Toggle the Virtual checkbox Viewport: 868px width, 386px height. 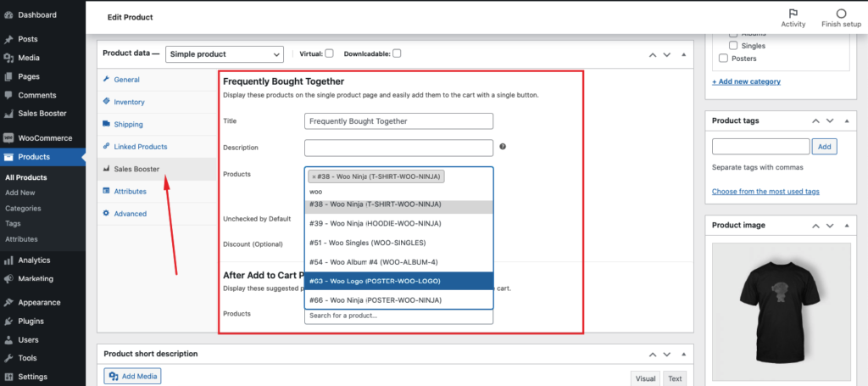click(x=330, y=53)
